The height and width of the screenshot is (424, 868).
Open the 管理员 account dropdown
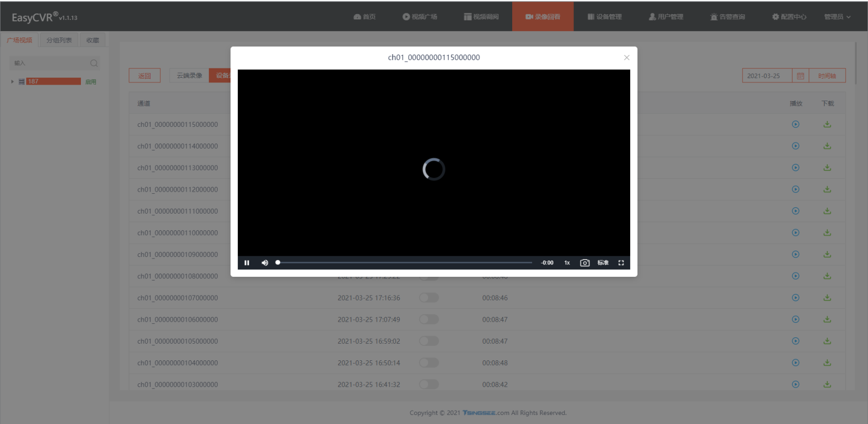837,17
